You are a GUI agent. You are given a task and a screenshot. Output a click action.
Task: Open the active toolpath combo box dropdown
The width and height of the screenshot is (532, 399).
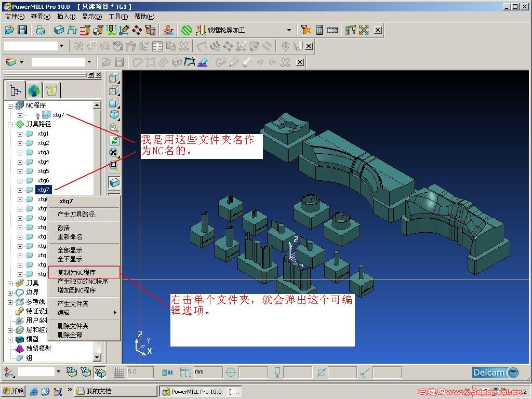(61, 46)
